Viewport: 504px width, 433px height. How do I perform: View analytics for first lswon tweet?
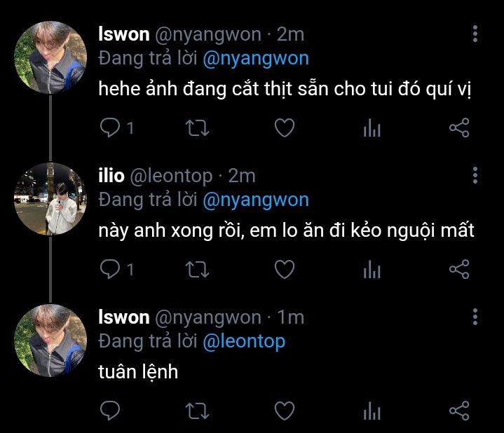tap(372, 128)
